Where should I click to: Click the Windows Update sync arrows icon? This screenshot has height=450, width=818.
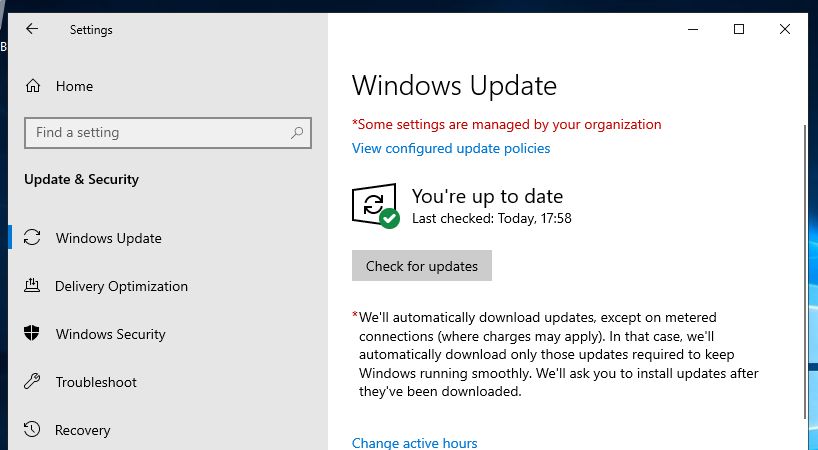coord(32,237)
